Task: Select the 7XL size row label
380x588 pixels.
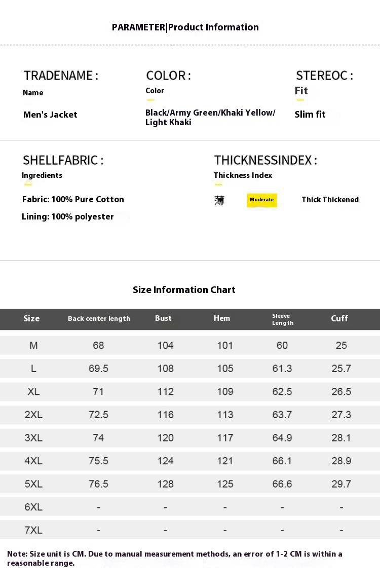Action: tap(33, 530)
